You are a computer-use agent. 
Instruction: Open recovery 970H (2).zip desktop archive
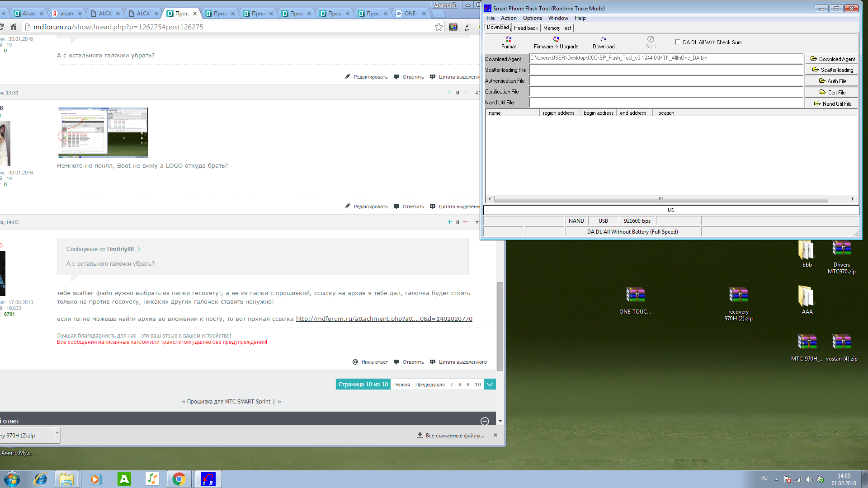[738, 295]
